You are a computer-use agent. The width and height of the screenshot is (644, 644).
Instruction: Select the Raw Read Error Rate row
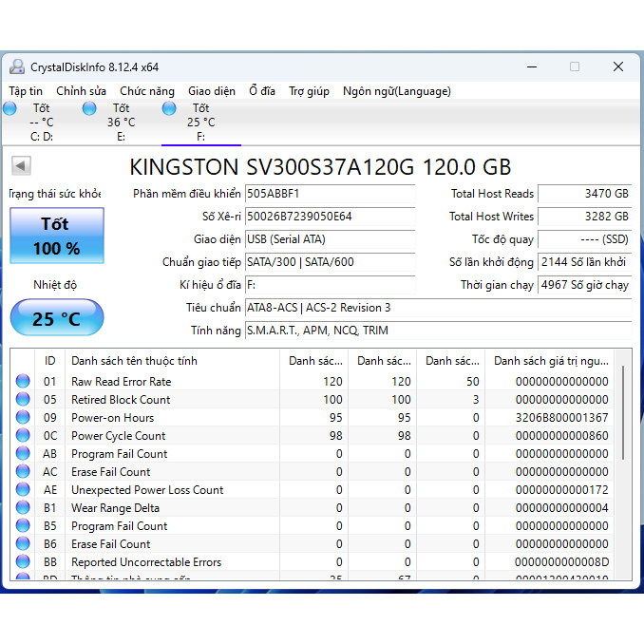(313, 382)
